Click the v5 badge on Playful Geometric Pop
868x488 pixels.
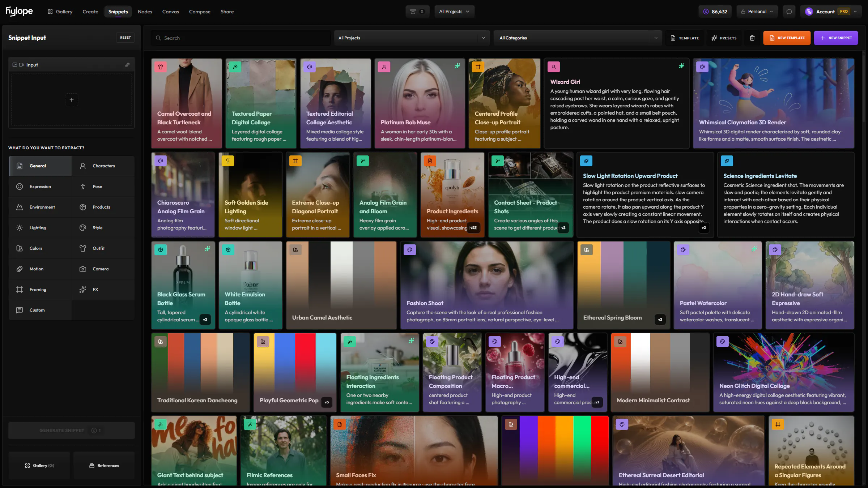327,402
